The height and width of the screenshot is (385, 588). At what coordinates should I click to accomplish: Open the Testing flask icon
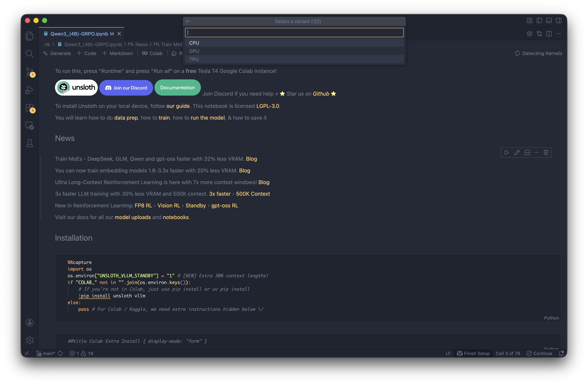pyautogui.click(x=30, y=143)
